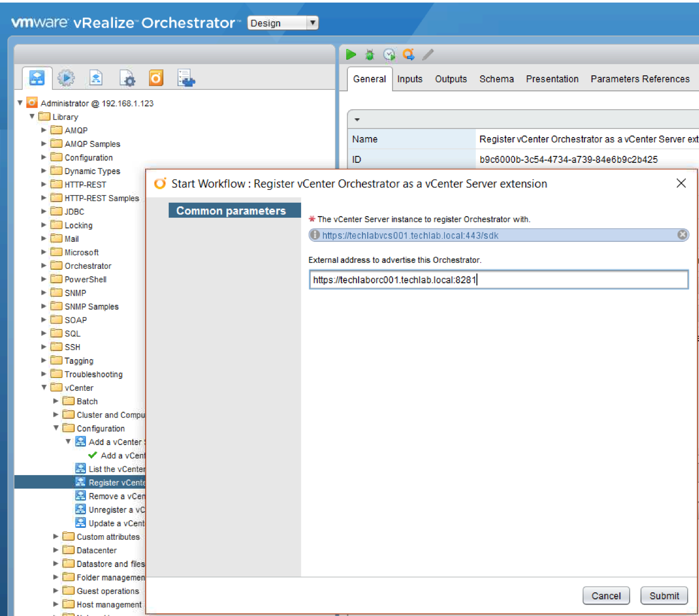Collapse the vCenter Configuration subfolder

[56, 428]
